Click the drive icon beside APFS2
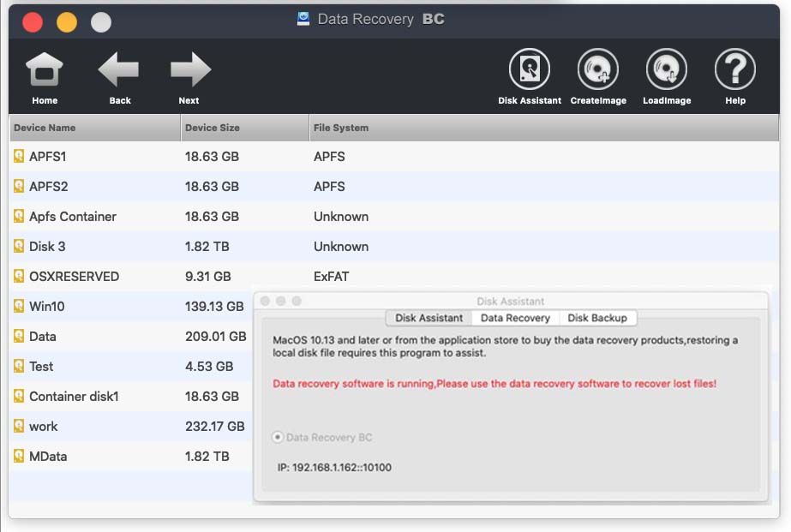 [19, 186]
